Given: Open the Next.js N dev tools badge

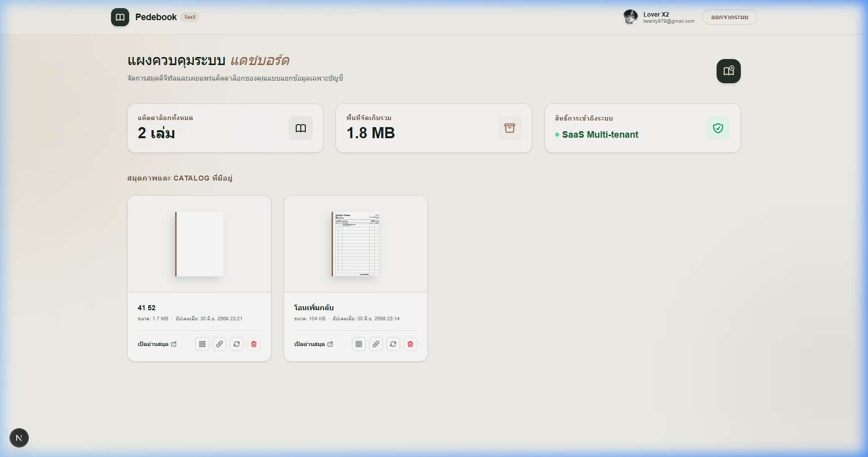Looking at the screenshot, I should [19, 438].
